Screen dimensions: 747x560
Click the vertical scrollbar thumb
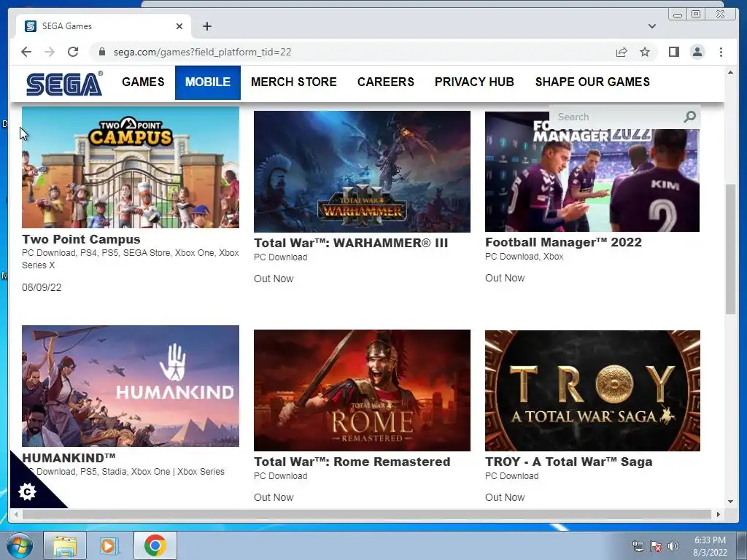pos(730,249)
